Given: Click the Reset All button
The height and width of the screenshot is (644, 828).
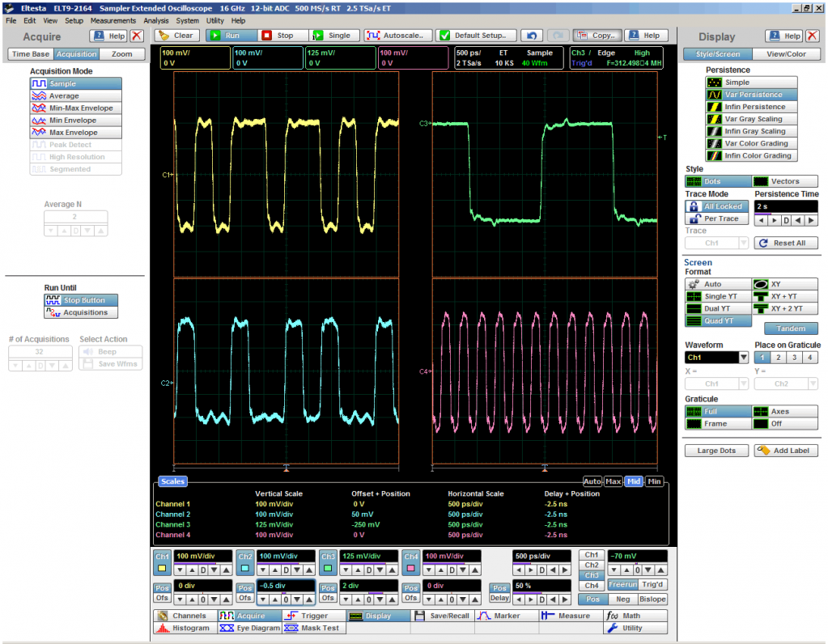Looking at the screenshot, I should [x=785, y=243].
